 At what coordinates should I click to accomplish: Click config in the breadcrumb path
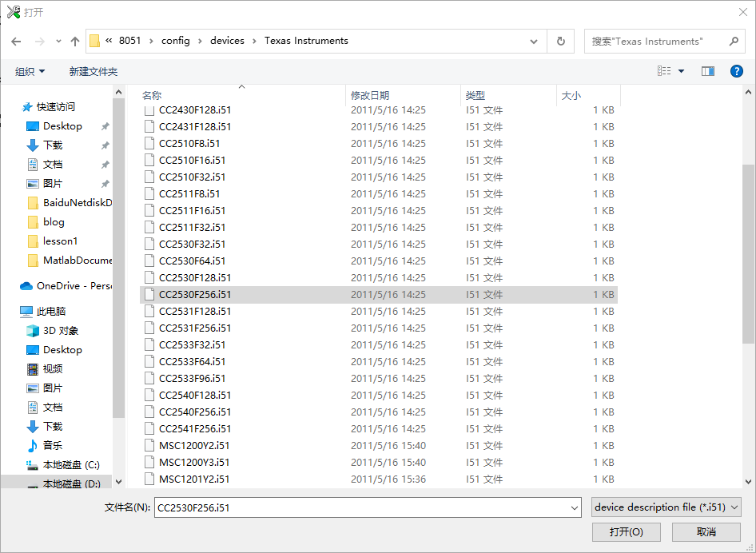coord(176,41)
